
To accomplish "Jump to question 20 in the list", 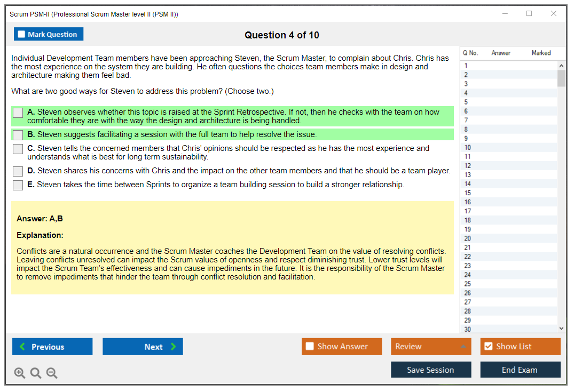I will pos(468,238).
